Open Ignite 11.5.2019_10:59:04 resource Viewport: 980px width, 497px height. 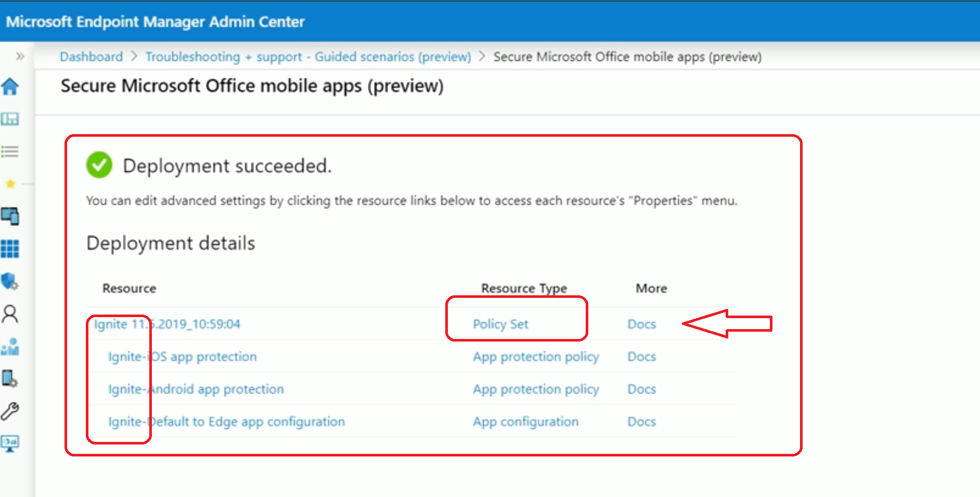(x=167, y=324)
